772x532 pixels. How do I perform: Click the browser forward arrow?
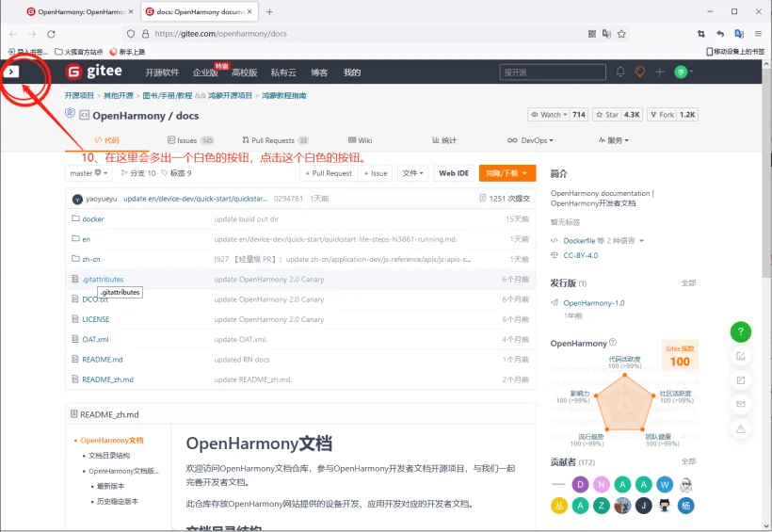click(x=32, y=34)
